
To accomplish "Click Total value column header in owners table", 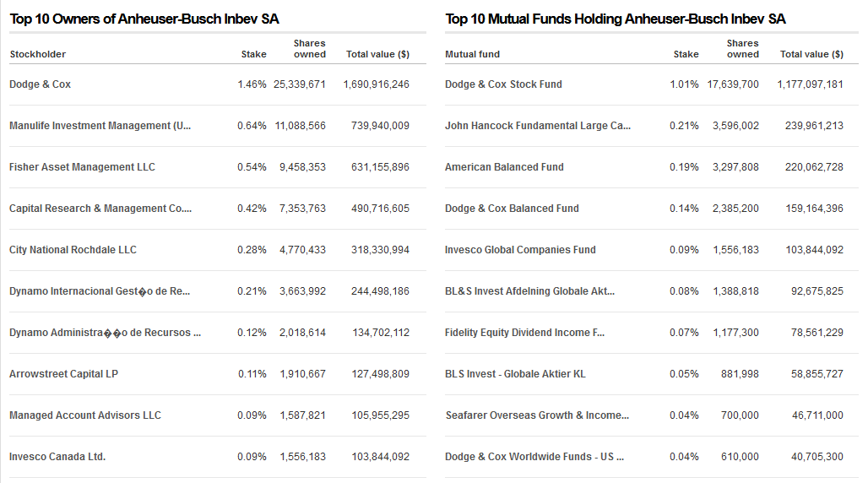I will click(377, 54).
